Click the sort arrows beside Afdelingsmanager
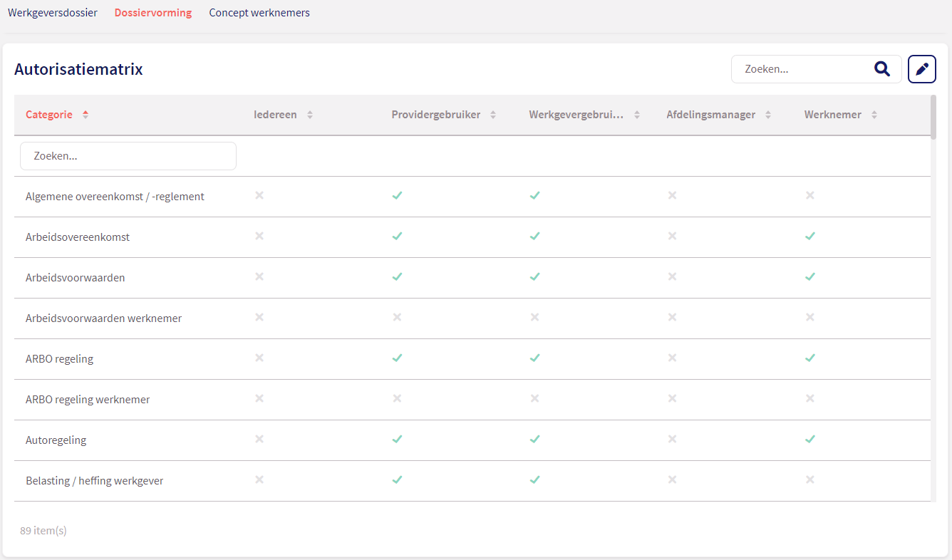 point(768,115)
